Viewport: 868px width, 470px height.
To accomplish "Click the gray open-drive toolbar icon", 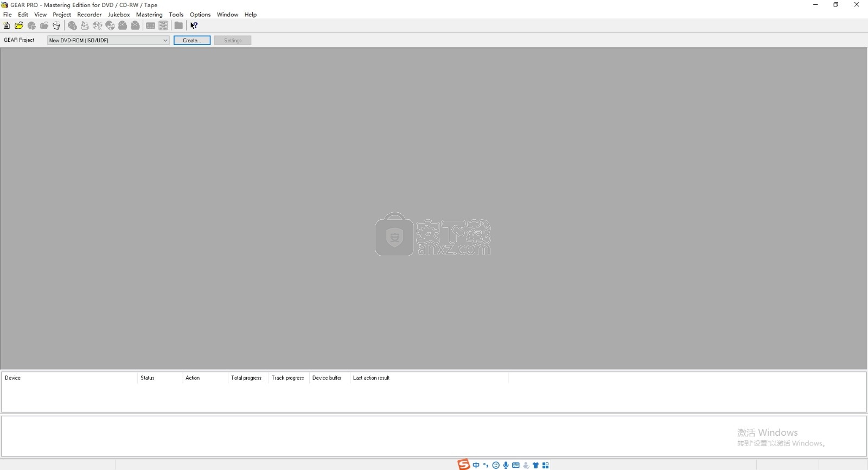I will tap(44, 26).
